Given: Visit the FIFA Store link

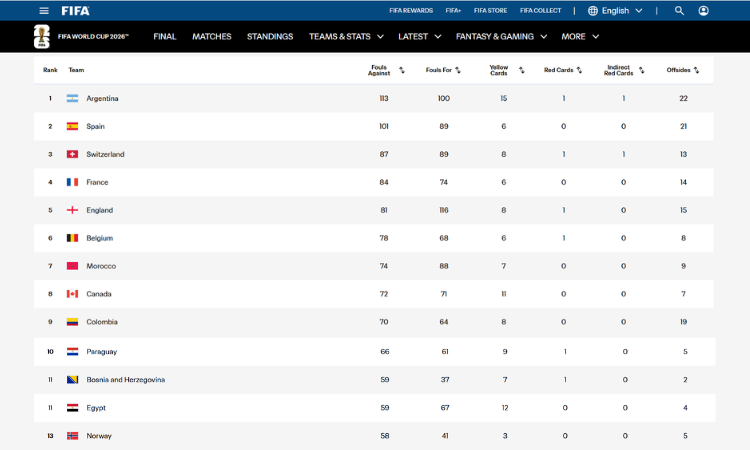Looking at the screenshot, I should (x=490, y=11).
